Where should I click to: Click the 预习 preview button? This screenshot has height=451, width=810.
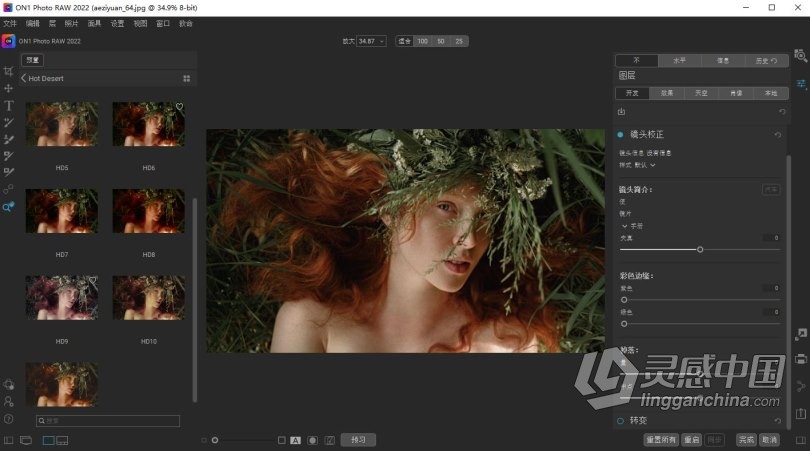click(x=358, y=440)
